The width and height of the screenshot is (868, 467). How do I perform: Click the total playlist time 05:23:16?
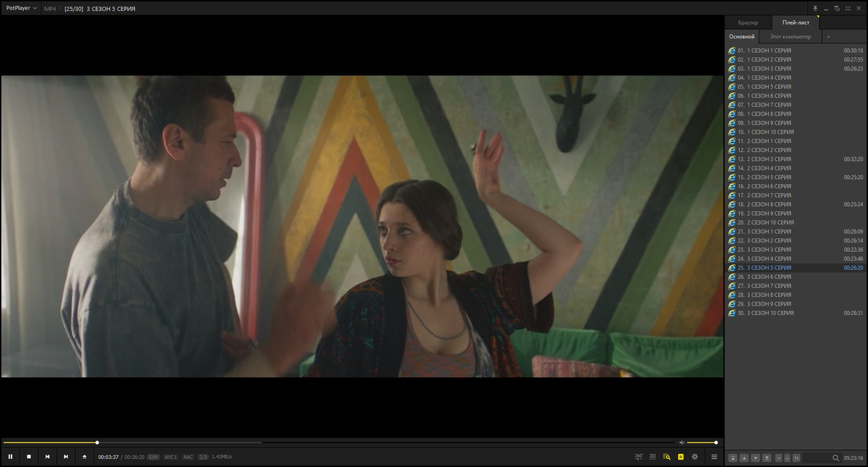pyautogui.click(x=853, y=457)
